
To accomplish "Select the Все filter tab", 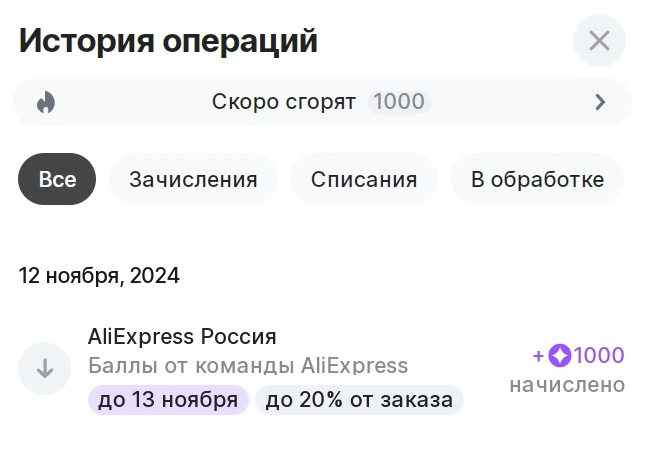I will pyautogui.click(x=57, y=179).
